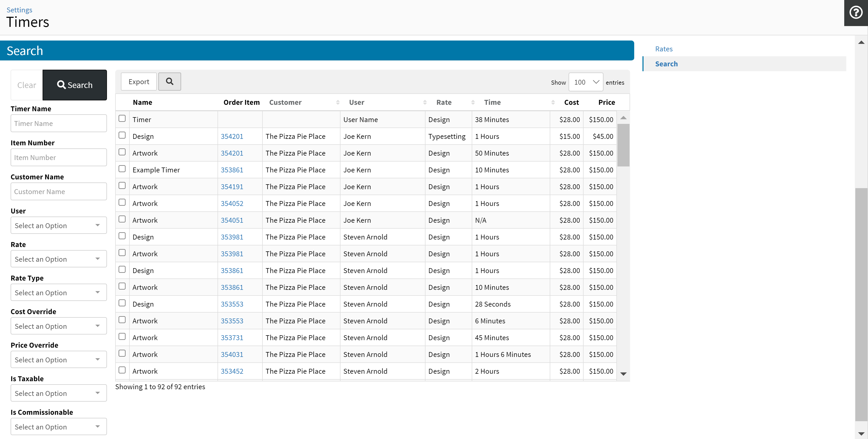Open order item link 354052

point(232,203)
